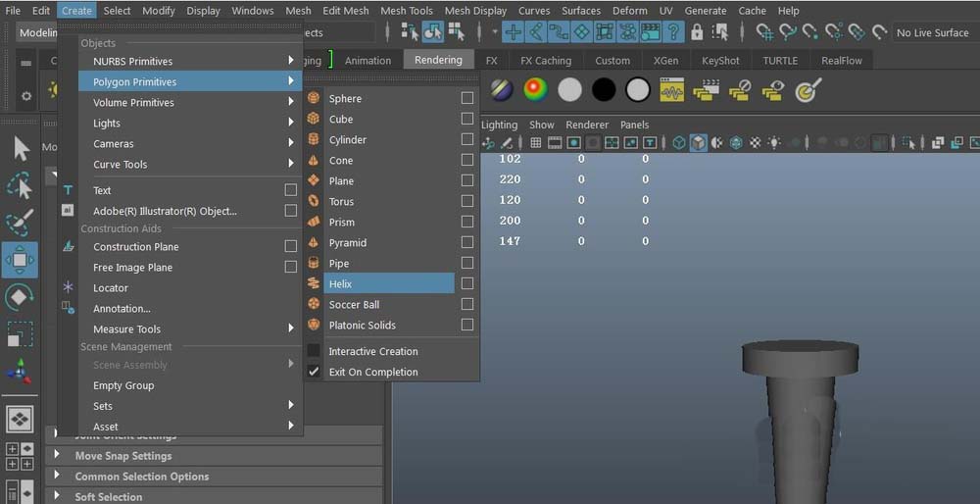Toggle the viewport grid icon
980x504 pixels.
(x=536, y=143)
